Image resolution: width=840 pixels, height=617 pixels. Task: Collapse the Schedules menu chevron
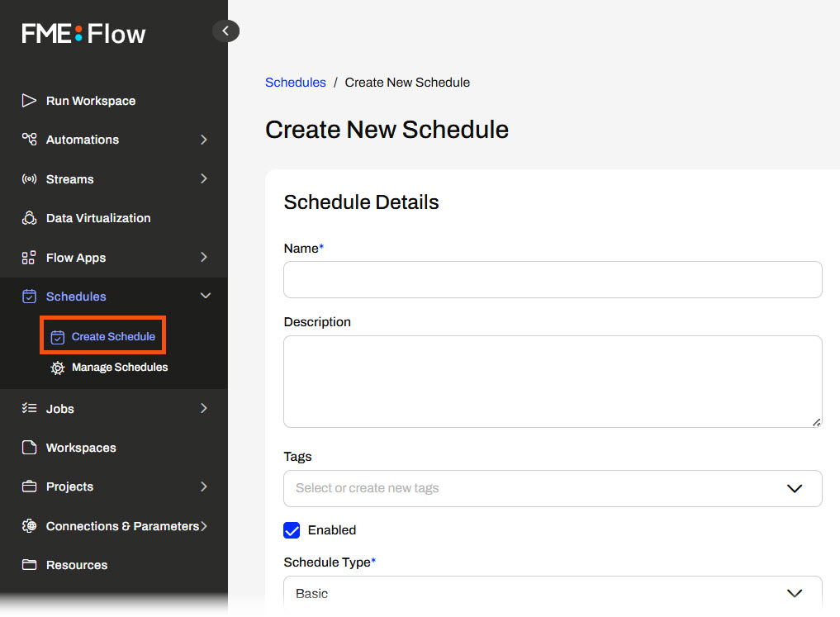click(x=206, y=297)
